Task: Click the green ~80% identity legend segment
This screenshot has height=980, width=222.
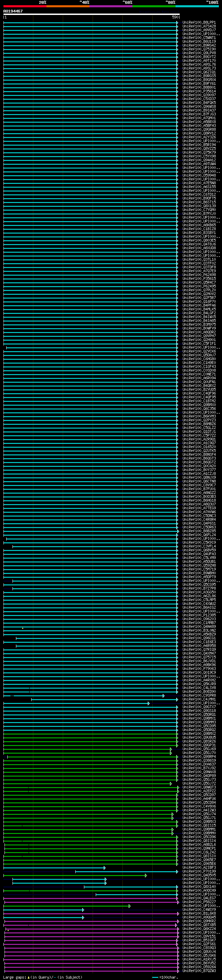Action: pyautogui.click(x=154, y=6)
